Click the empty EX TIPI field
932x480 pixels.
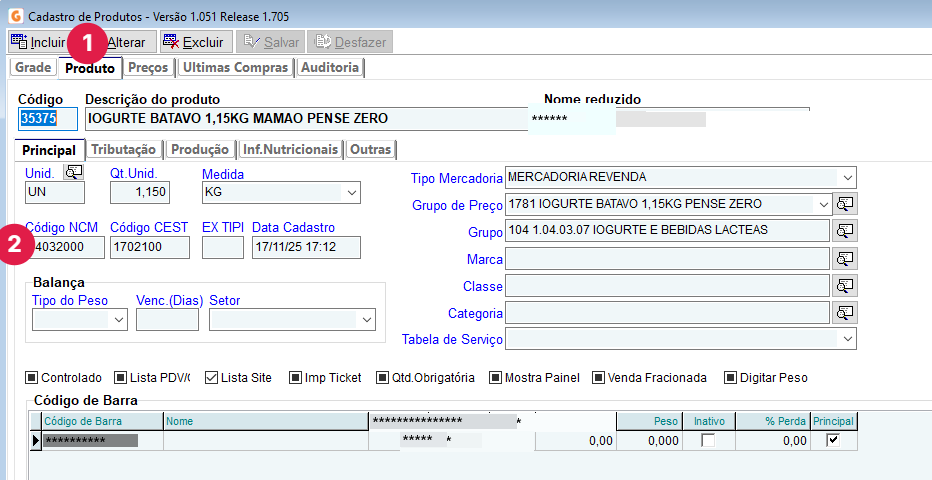pos(223,247)
